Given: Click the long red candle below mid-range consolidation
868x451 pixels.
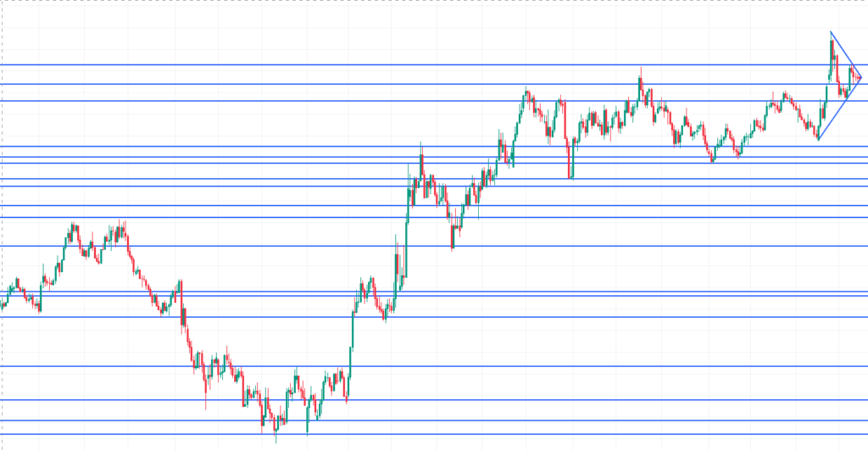Looking at the screenshot, I should (569, 157).
